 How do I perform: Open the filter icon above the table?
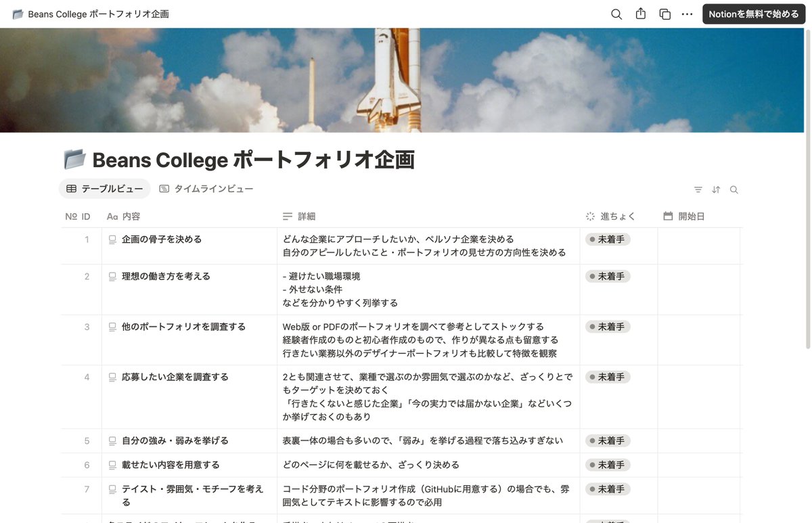(x=698, y=189)
